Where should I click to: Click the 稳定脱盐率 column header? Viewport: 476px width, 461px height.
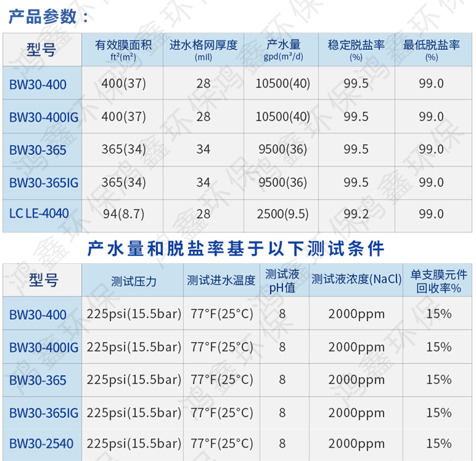coord(356,50)
